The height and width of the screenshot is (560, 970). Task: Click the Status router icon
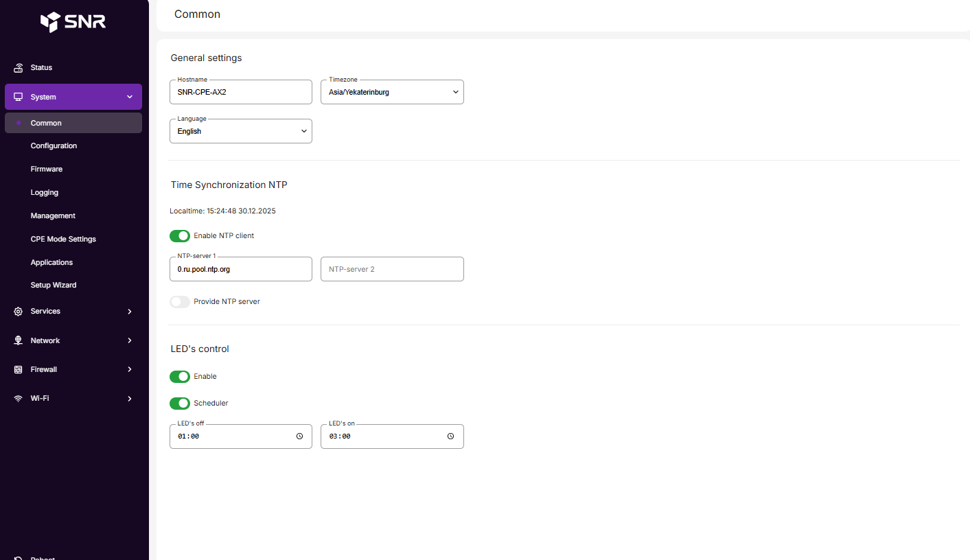19,68
